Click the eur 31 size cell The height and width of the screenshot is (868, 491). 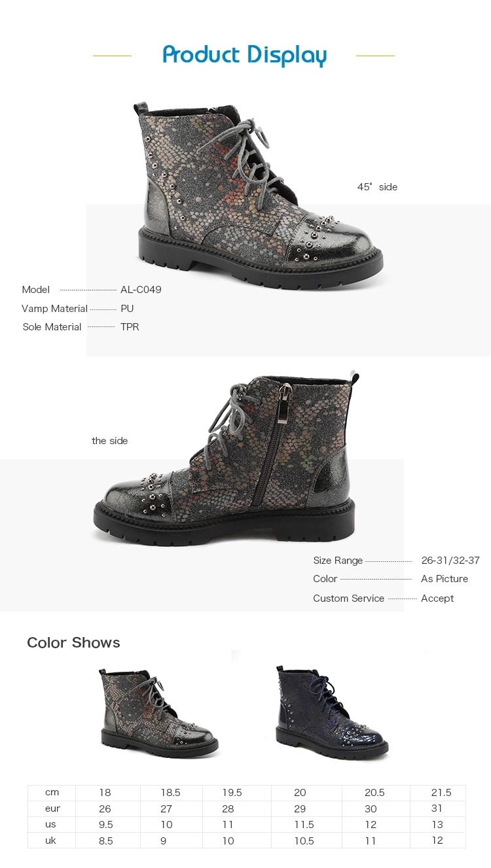point(438,809)
